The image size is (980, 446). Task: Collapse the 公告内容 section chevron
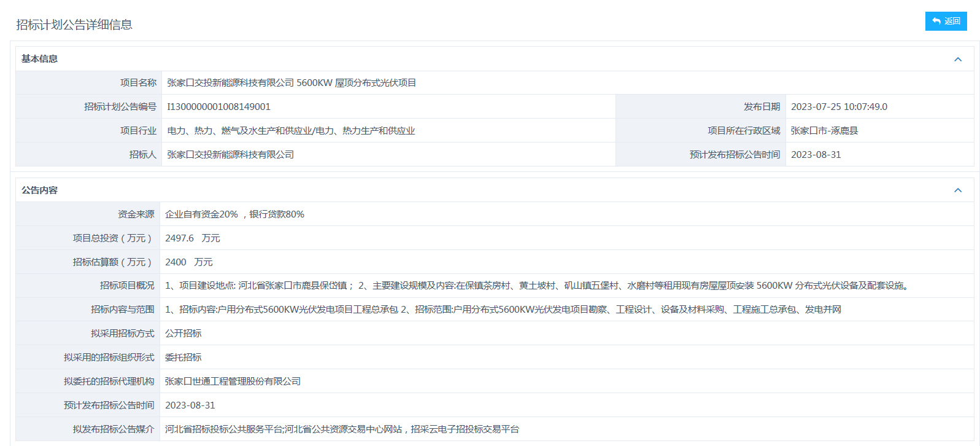[x=957, y=190]
